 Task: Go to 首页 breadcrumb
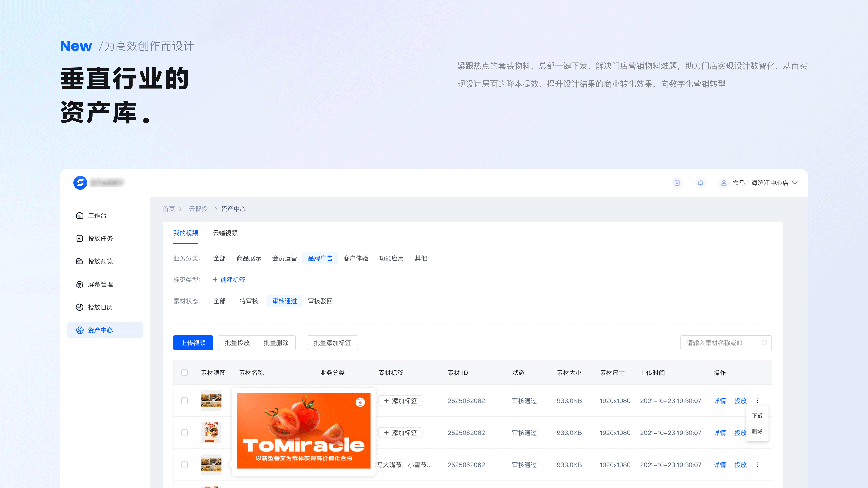[168, 209]
